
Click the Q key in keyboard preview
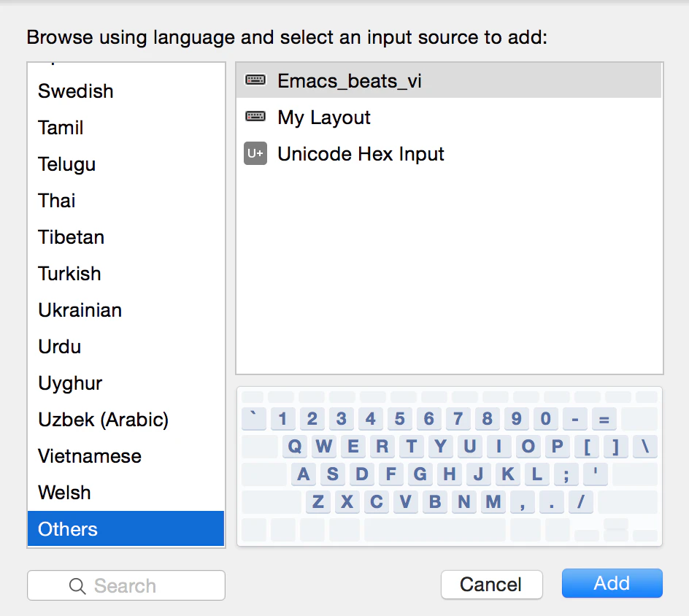coord(295,447)
